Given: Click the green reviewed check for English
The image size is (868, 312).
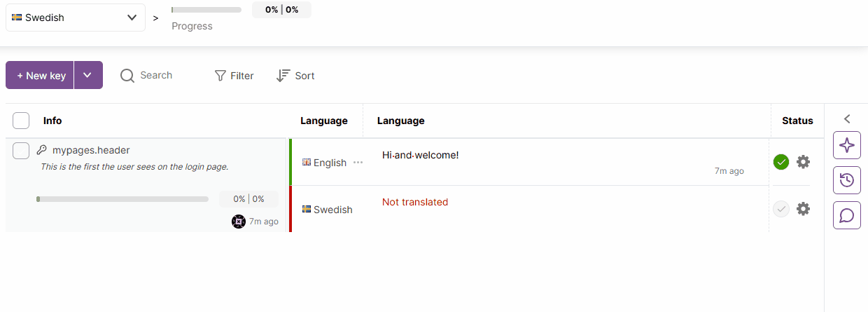Looking at the screenshot, I should pos(781,162).
